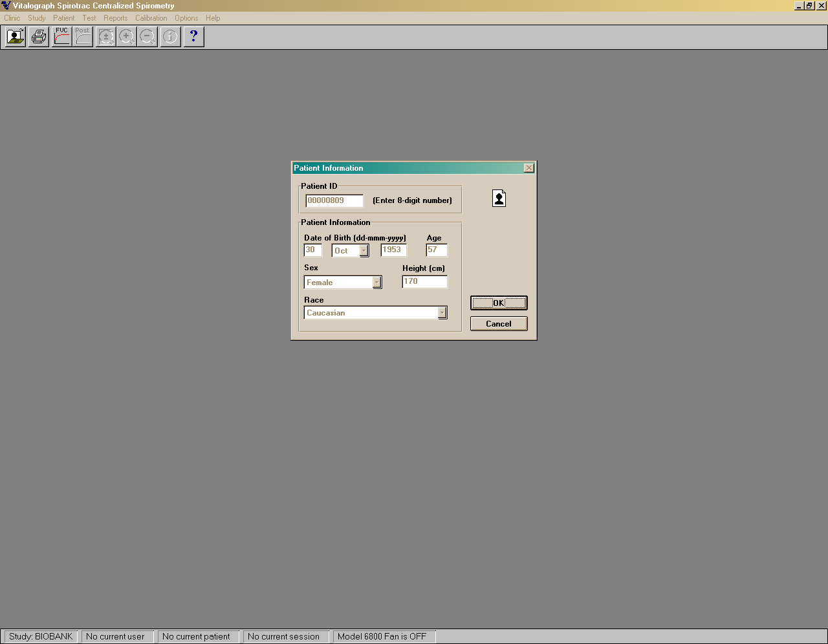828x644 pixels.
Task: Click the Patient ID input field
Action: (334, 201)
